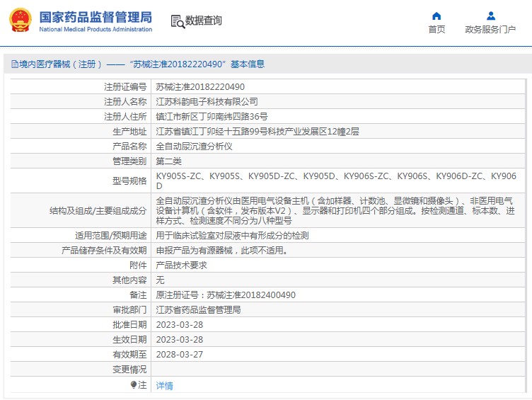
Task: Click the original certificate number in 备注 row
Action: (x=225, y=295)
